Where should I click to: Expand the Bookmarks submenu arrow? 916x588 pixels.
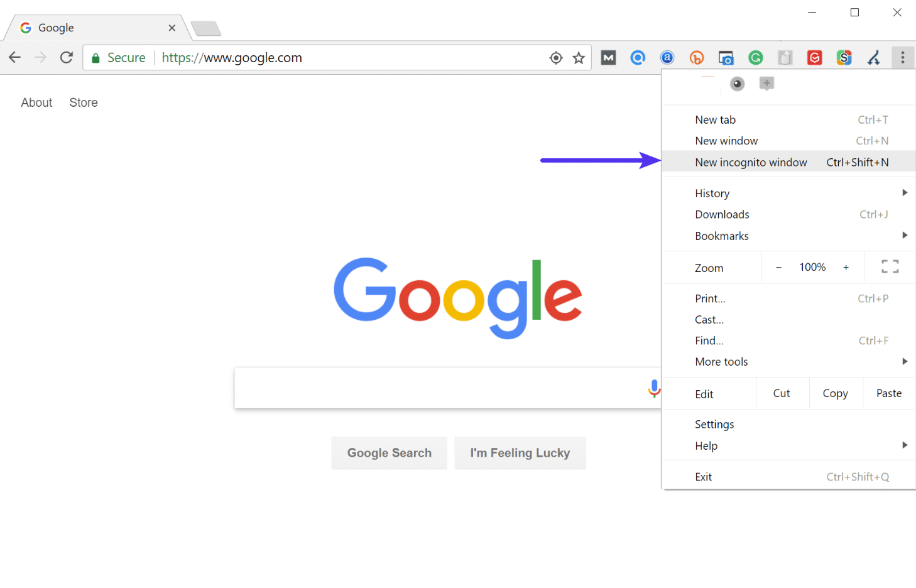click(905, 235)
